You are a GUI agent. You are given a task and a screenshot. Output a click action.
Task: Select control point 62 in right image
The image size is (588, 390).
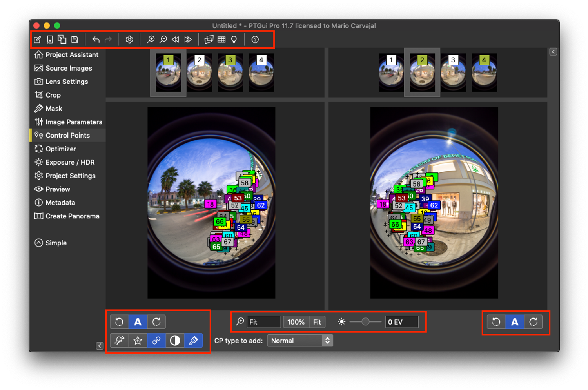(x=434, y=205)
